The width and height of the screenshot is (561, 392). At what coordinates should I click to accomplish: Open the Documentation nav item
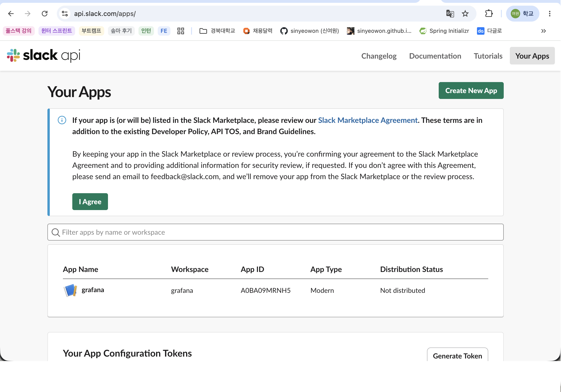click(x=435, y=56)
